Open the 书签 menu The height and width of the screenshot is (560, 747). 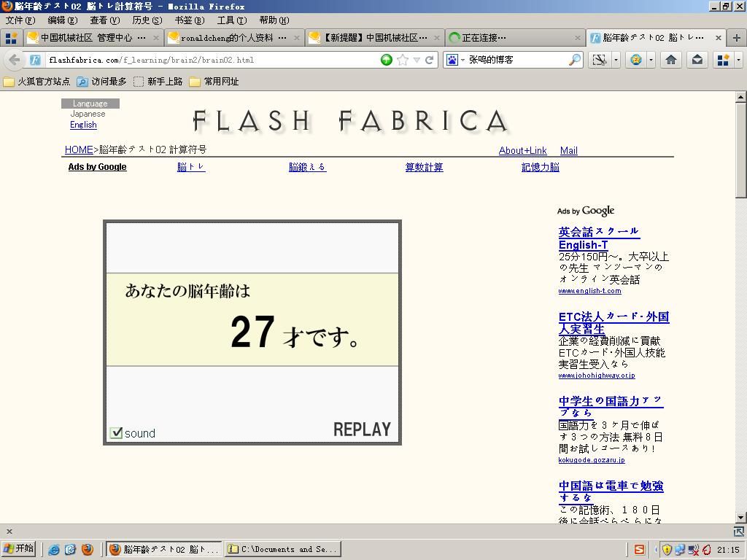190,20
